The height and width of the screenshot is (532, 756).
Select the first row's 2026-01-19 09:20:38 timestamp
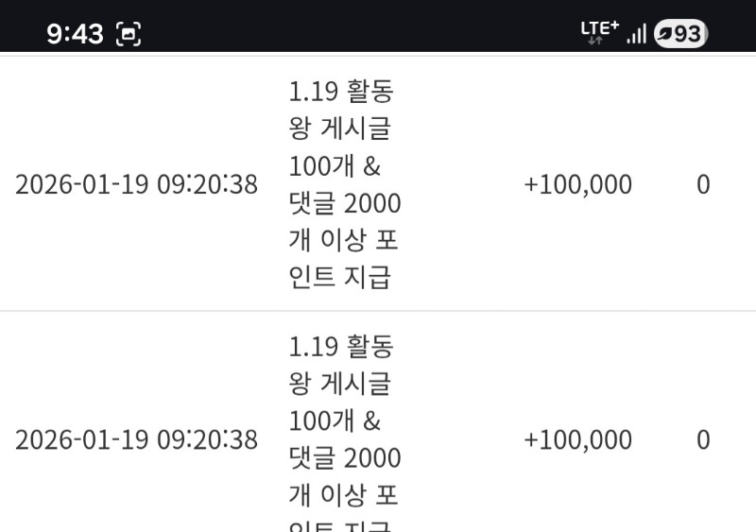coord(136,184)
